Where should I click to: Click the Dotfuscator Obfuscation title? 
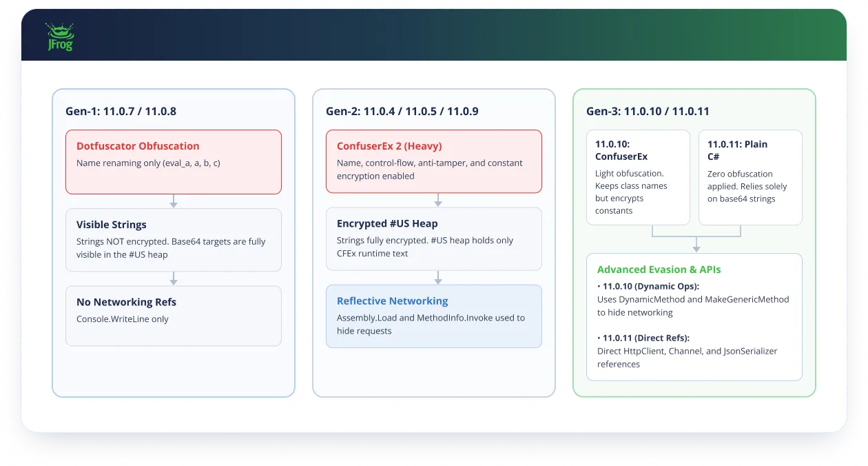pos(138,146)
